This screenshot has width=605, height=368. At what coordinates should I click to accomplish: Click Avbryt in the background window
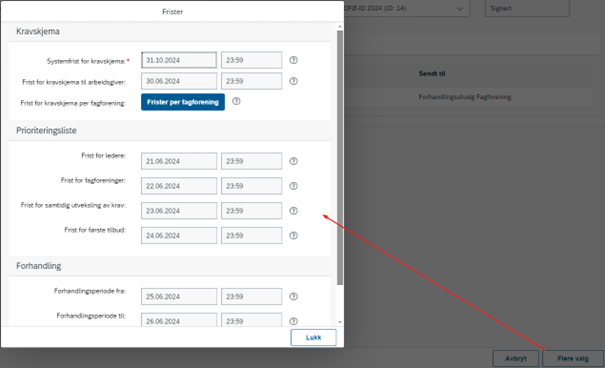pos(515,358)
